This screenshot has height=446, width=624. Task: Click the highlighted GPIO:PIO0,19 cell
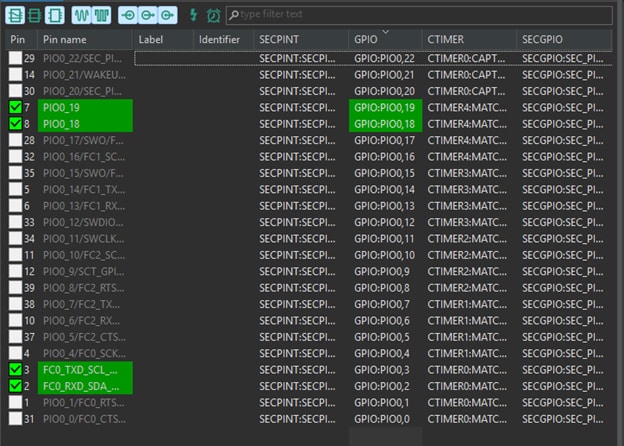click(x=385, y=107)
